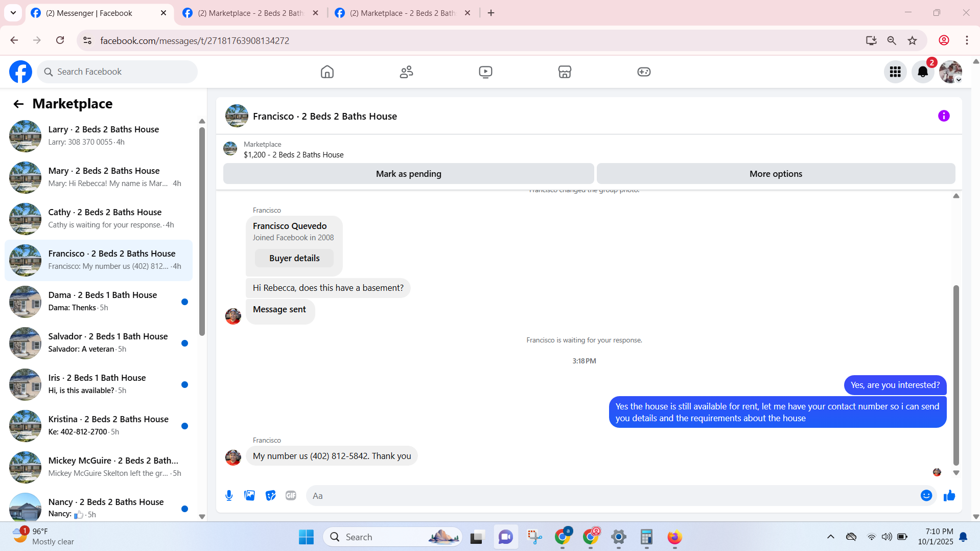This screenshot has height=551, width=980.
Task: Open Larry's 2 Beds 2 Baths conversation
Action: click(99, 136)
